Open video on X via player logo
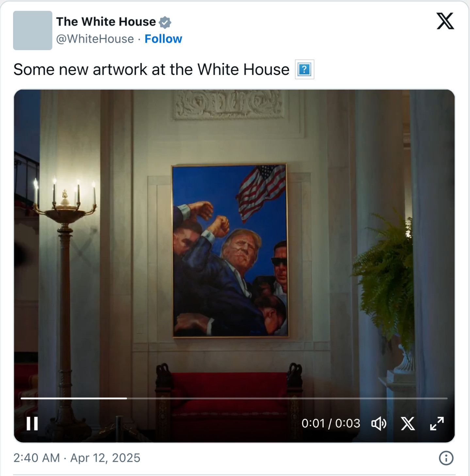Screen dimensions: 470x476 coord(408,424)
